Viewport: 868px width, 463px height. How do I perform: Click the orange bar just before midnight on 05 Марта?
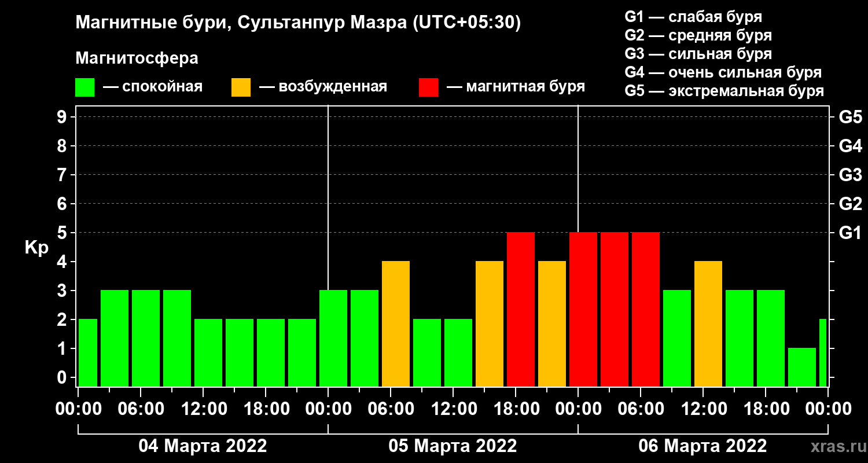552,324
